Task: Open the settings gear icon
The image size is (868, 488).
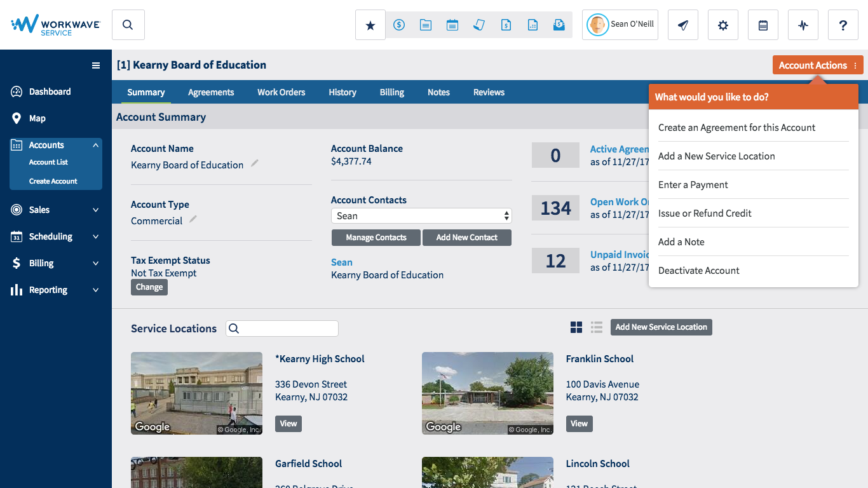Action: coord(722,25)
